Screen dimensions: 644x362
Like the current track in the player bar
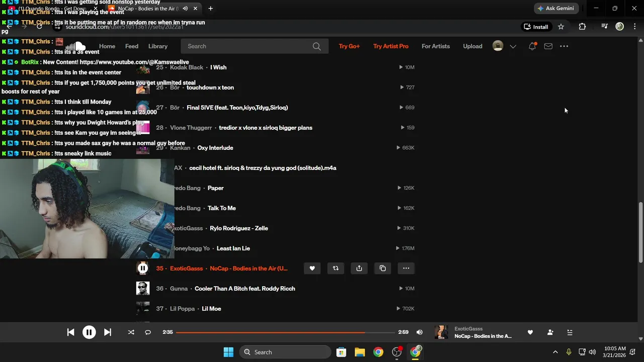530,332
